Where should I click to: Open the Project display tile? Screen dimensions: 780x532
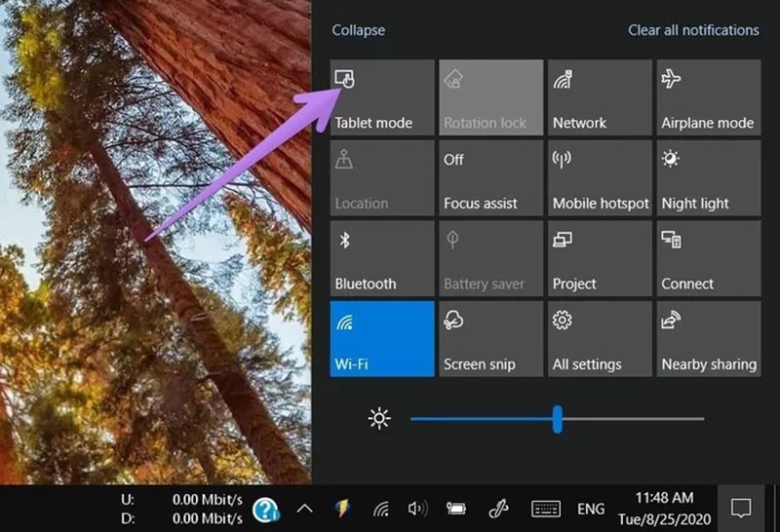(x=600, y=258)
